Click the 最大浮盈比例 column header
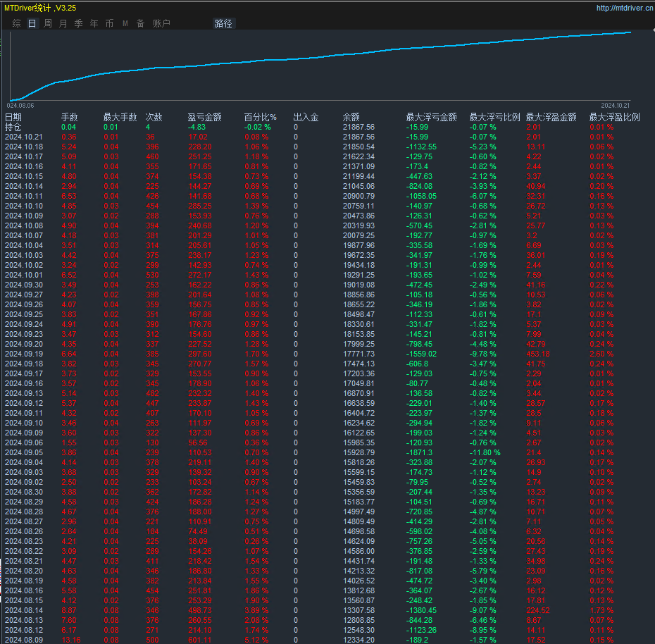This screenshot has width=655, height=644. [614, 118]
